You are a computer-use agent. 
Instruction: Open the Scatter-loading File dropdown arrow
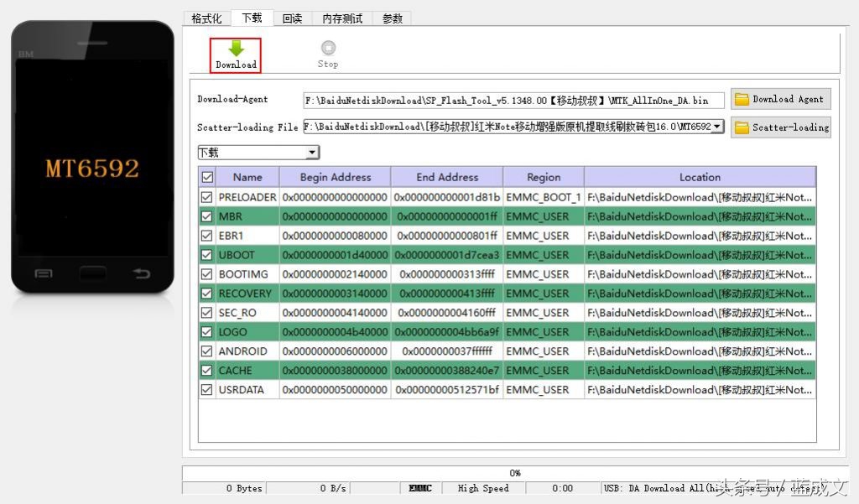pyautogui.click(x=718, y=127)
